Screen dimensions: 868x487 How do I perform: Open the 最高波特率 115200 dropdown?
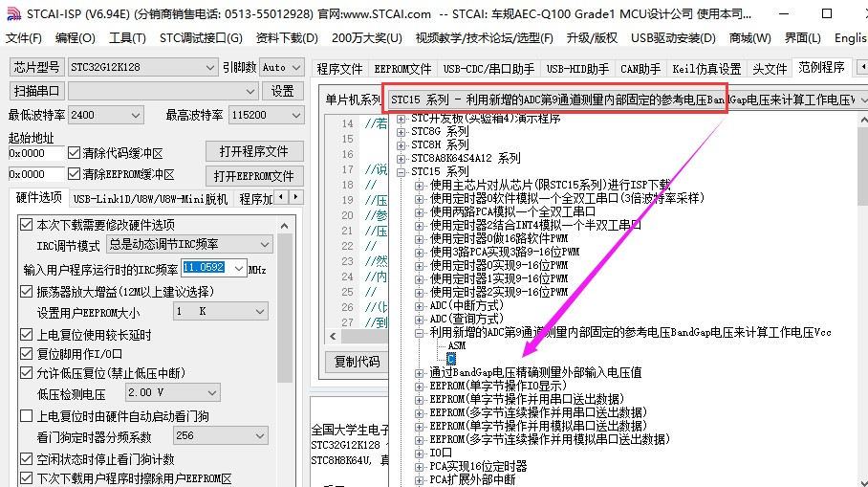[x=295, y=115]
